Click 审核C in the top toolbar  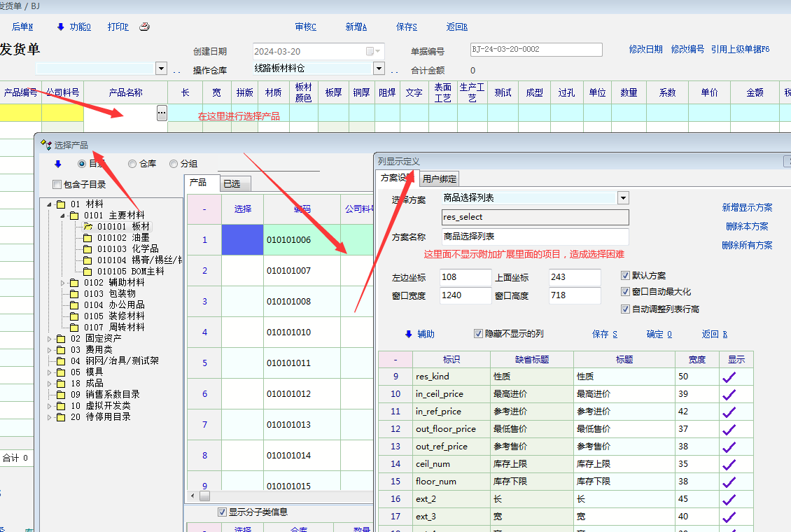(x=305, y=27)
